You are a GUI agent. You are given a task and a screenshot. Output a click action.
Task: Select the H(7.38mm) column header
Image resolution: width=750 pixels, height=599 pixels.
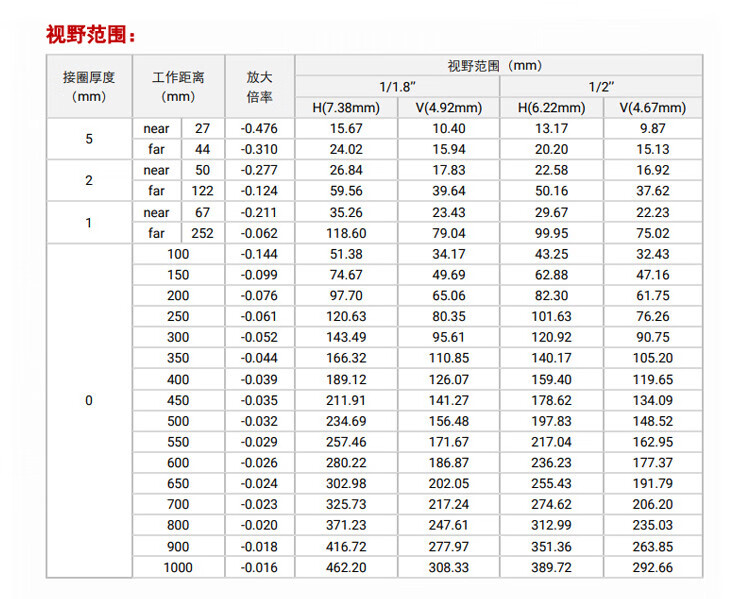346,108
